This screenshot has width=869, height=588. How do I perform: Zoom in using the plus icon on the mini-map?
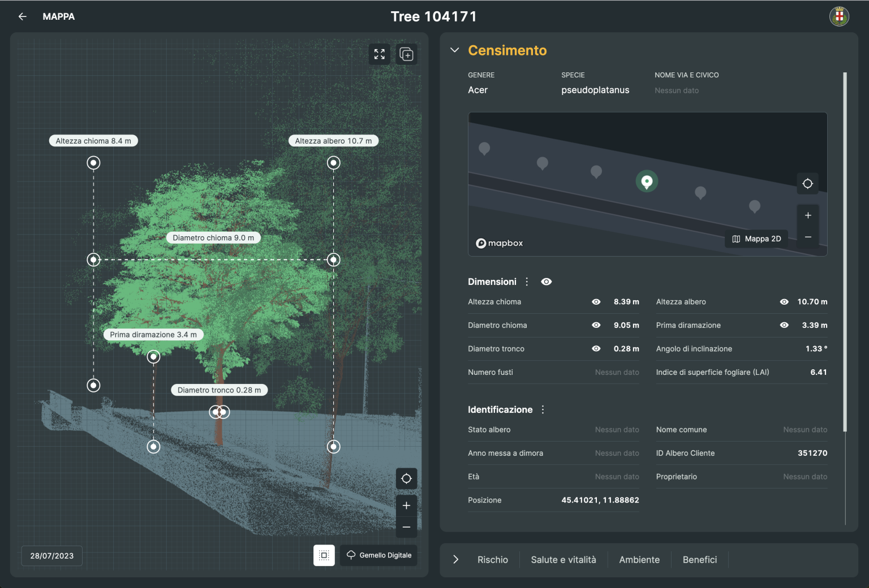point(807,215)
